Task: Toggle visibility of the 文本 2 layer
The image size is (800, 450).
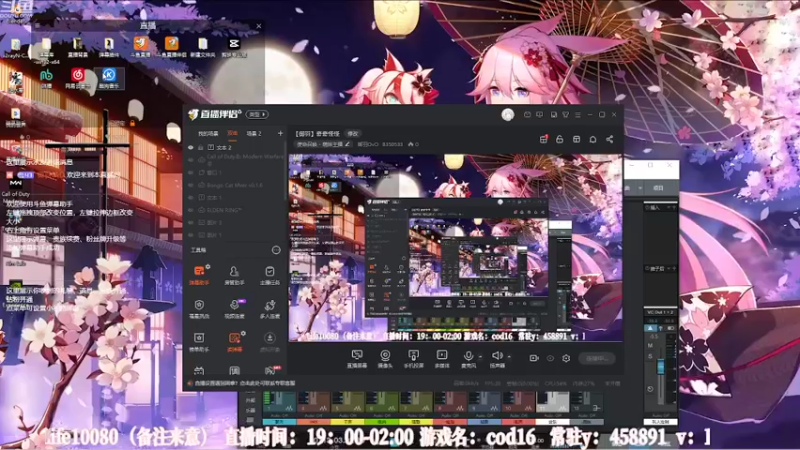Action: (191, 147)
